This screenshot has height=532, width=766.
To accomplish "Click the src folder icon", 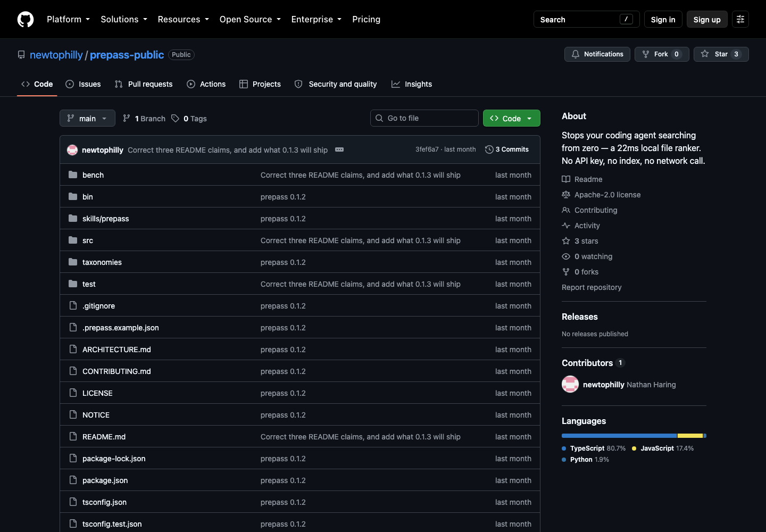I will coord(73,240).
